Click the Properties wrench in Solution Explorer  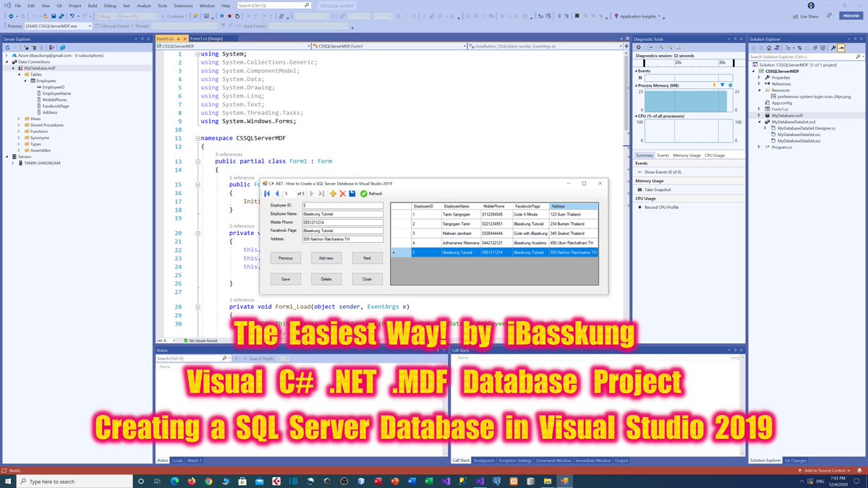click(833, 47)
